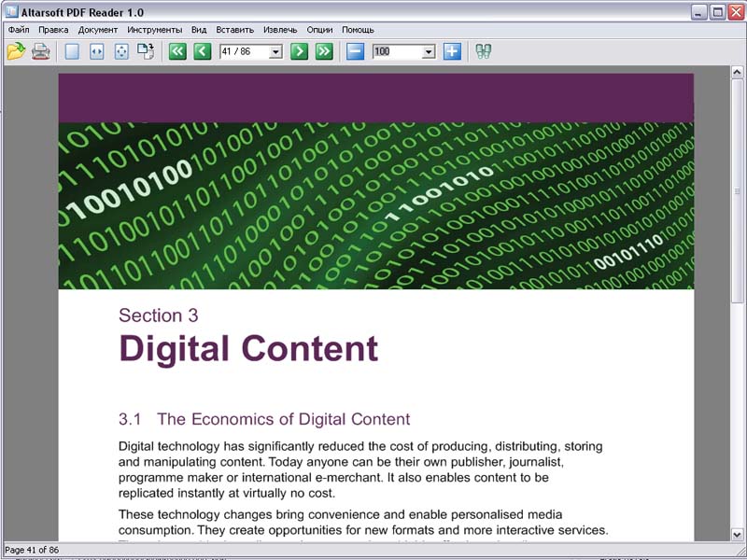Screen dimensions: 747x560
Task: Zoom out with the minus button
Action: click(355, 51)
